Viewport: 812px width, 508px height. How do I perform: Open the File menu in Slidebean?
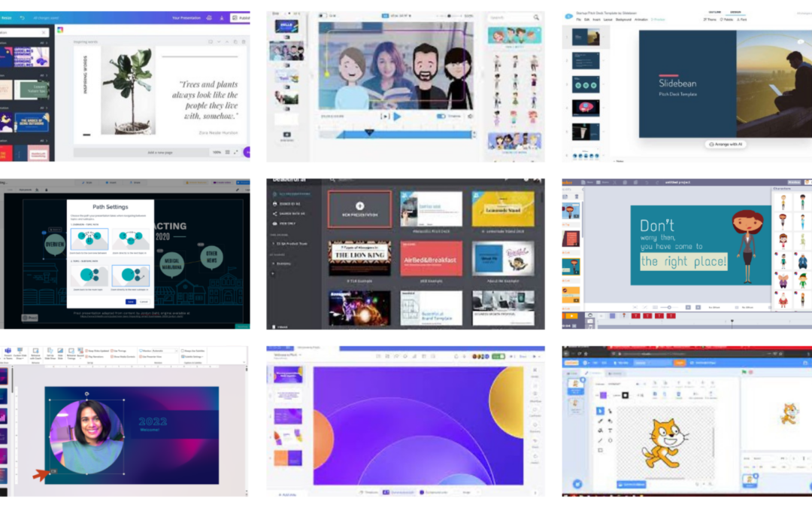(x=578, y=20)
